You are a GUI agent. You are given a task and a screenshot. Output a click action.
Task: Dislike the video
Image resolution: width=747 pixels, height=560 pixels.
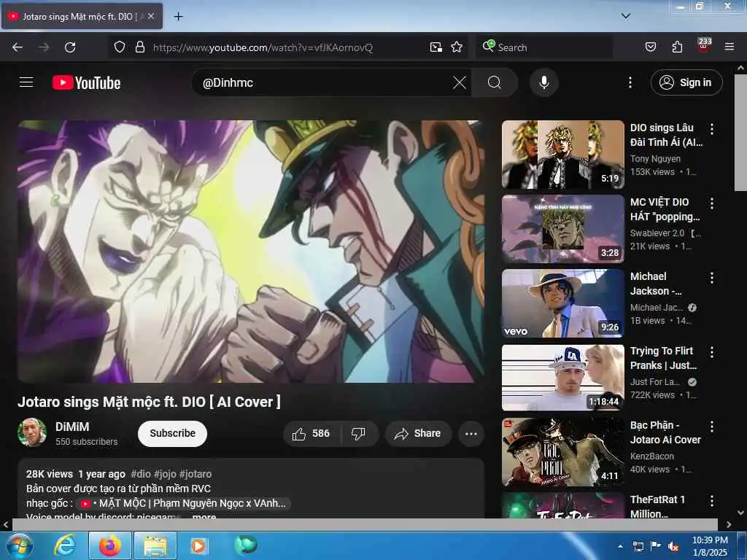coord(358,433)
